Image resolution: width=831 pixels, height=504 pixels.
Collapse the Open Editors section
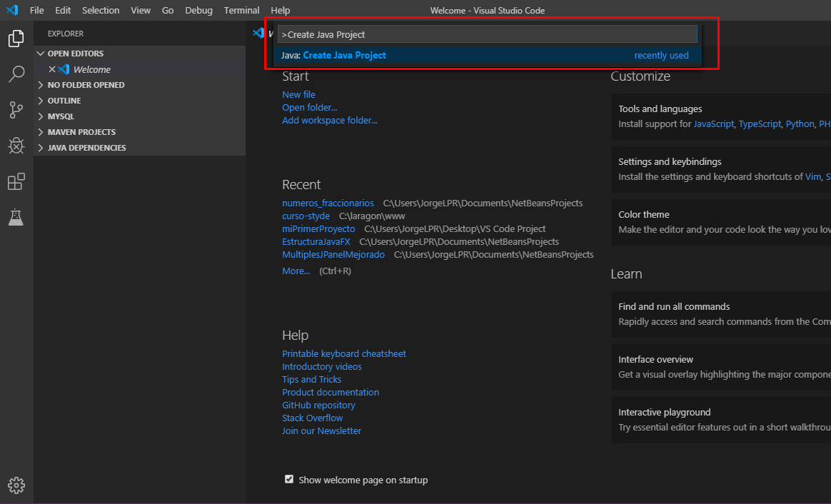139,54
